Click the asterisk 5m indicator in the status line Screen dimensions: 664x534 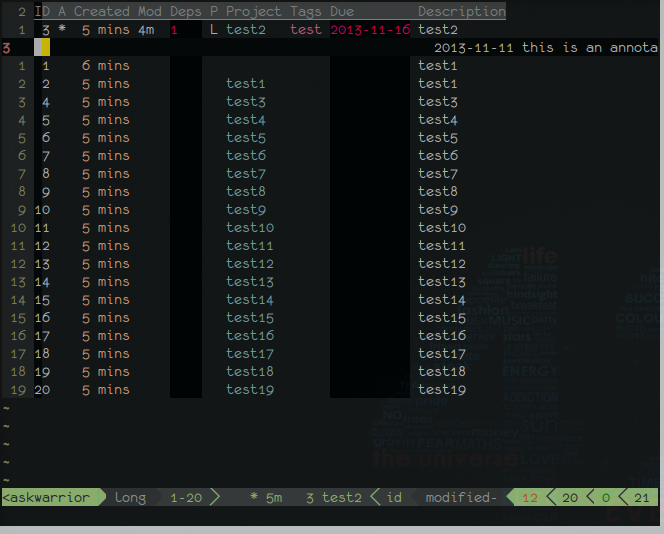pyautogui.click(x=266, y=497)
